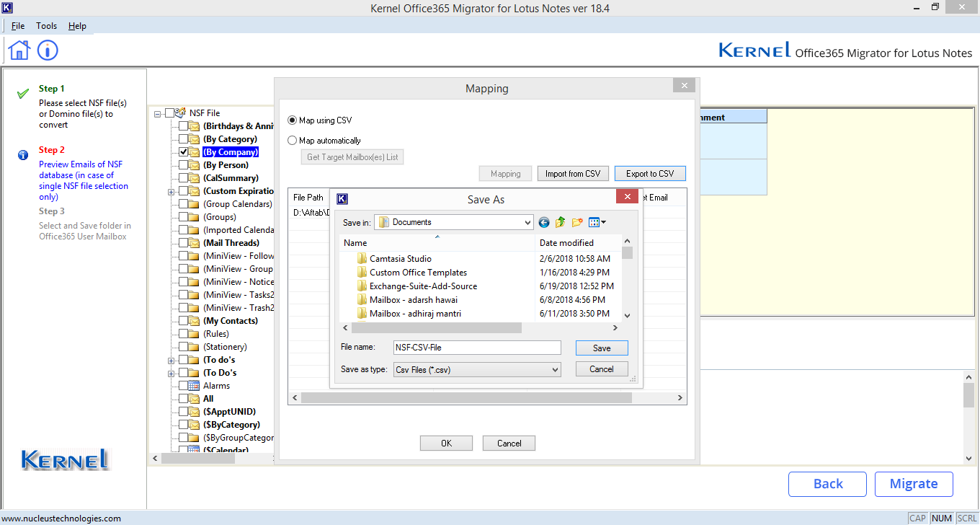Screen dimensions: 980x525
Task: Open the View Menu icon in Save As
Action: tap(597, 222)
